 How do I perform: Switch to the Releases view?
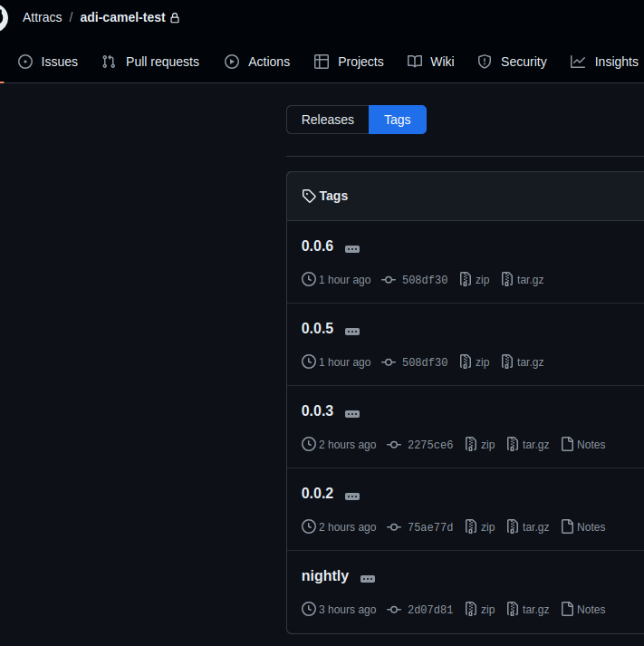[x=328, y=120]
